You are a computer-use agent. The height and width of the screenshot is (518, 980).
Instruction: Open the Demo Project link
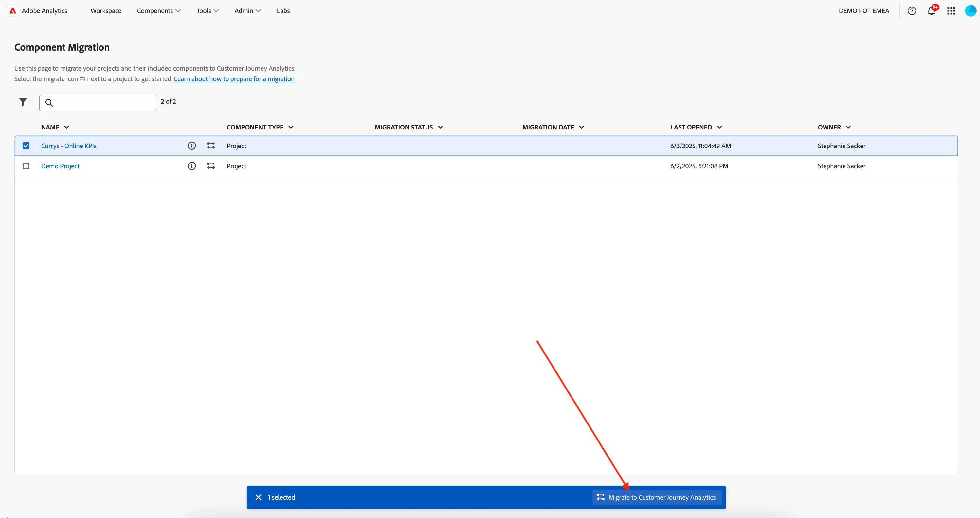[x=60, y=166]
